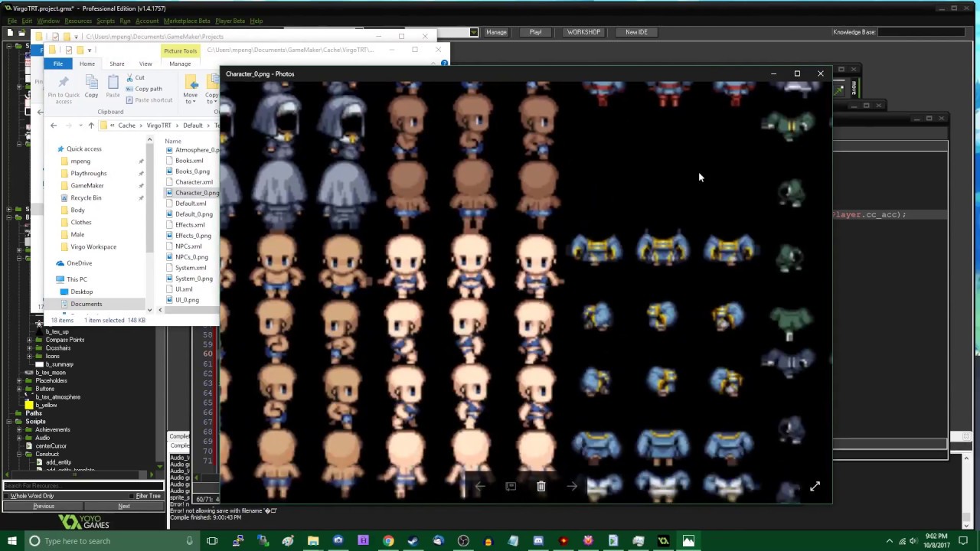
Task: Open the Marketplace Beta menu
Action: 187,21
